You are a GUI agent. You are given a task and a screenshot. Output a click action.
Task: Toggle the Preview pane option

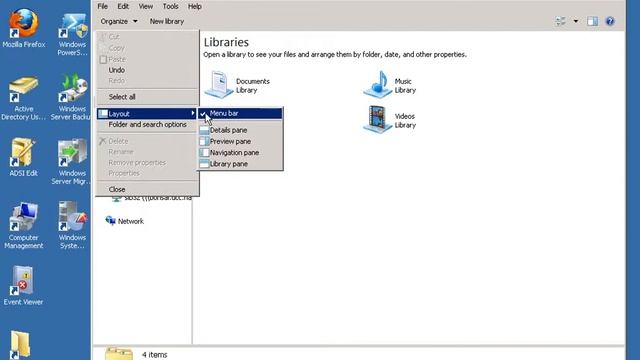point(240,141)
